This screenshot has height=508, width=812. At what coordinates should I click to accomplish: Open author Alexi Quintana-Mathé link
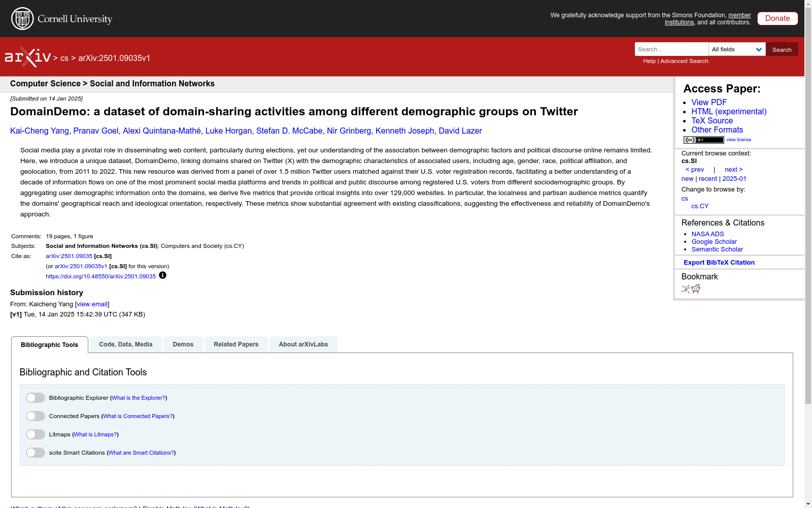[162, 131]
